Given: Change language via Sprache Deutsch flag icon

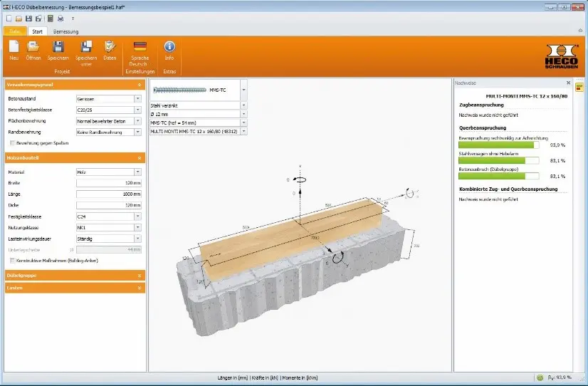Looking at the screenshot, I should coord(140,46).
